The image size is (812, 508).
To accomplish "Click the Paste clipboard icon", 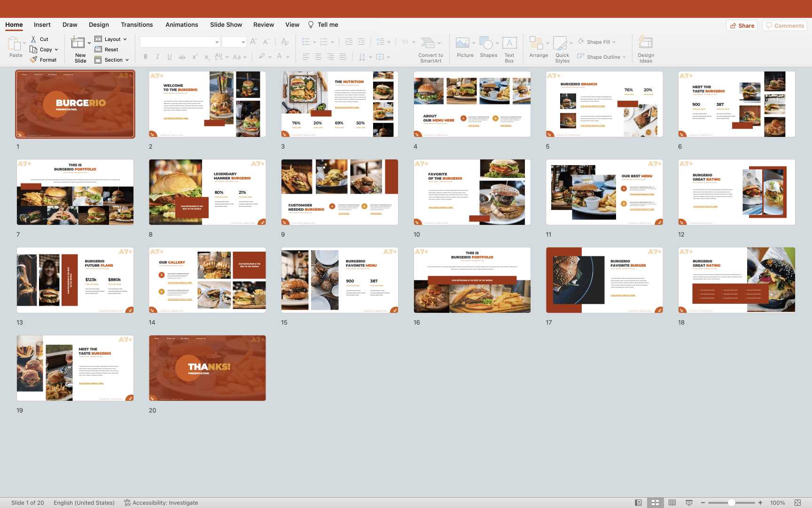I will coord(15,44).
